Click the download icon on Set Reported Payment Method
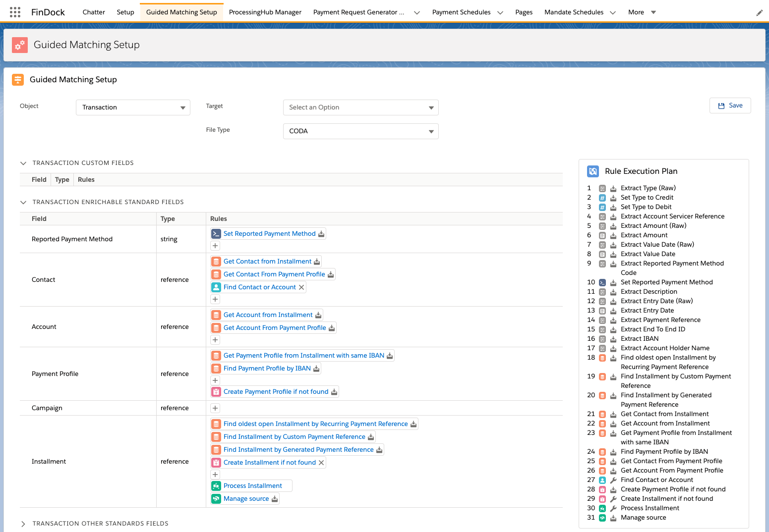 [x=321, y=233]
